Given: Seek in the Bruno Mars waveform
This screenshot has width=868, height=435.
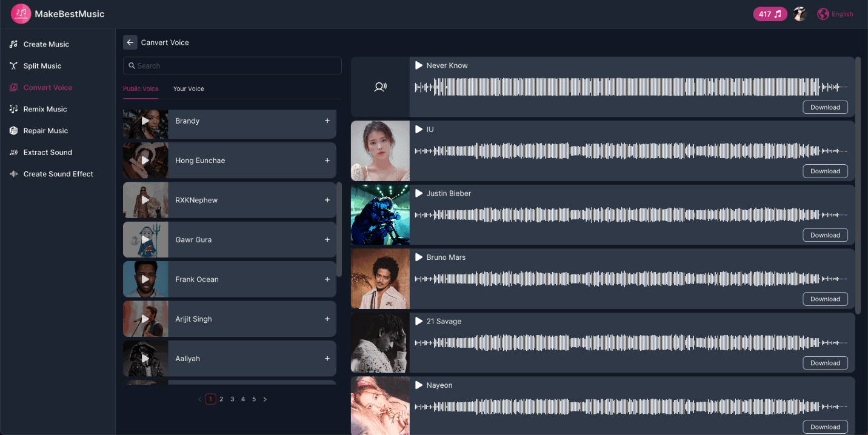Looking at the screenshot, I should pos(631,279).
